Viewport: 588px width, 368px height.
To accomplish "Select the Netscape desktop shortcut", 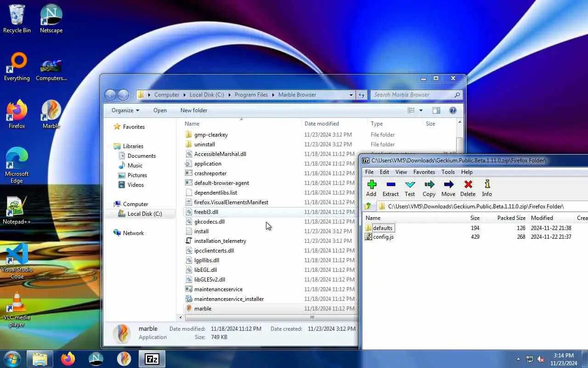I will pos(51,19).
